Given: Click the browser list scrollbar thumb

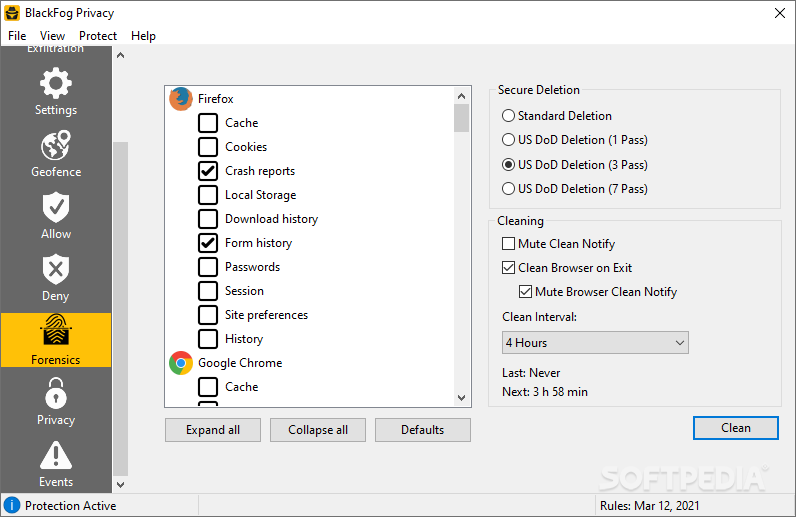Looking at the screenshot, I should [461, 118].
